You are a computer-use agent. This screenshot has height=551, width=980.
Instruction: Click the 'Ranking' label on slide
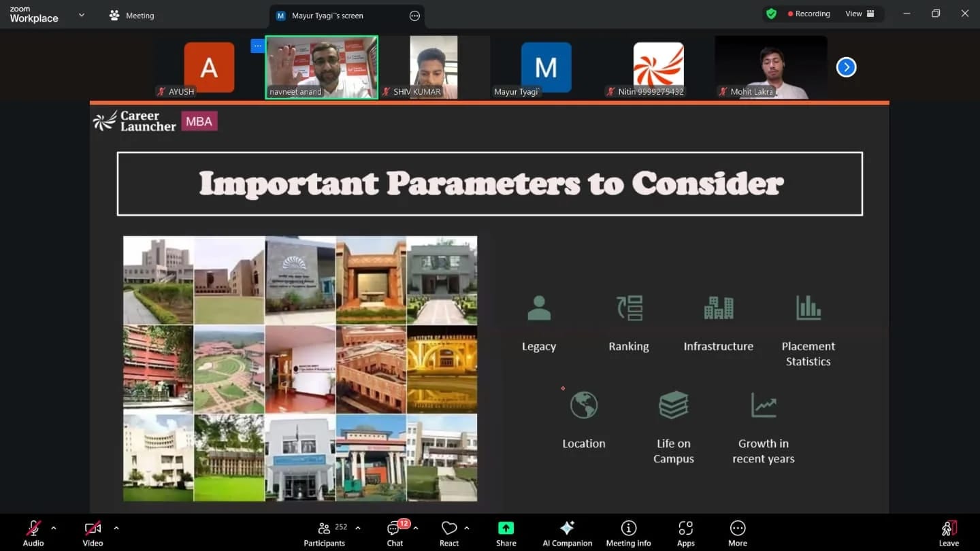(x=629, y=346)
